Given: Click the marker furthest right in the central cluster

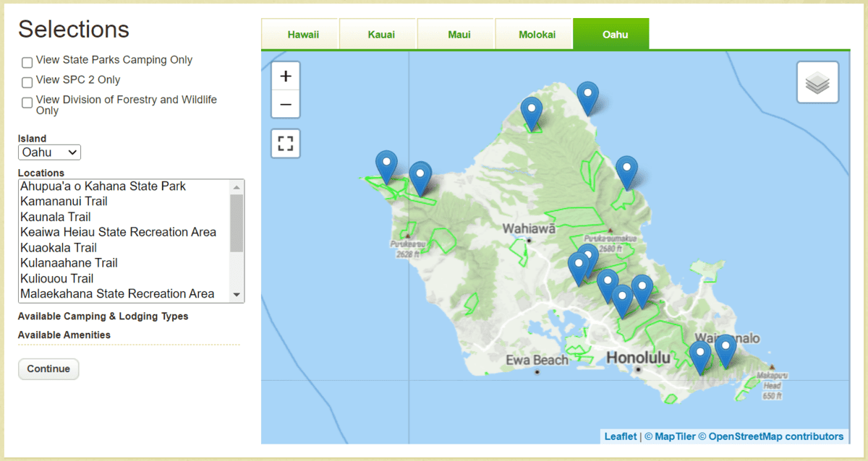Looking at the screenshot, I should pos(642,292).
